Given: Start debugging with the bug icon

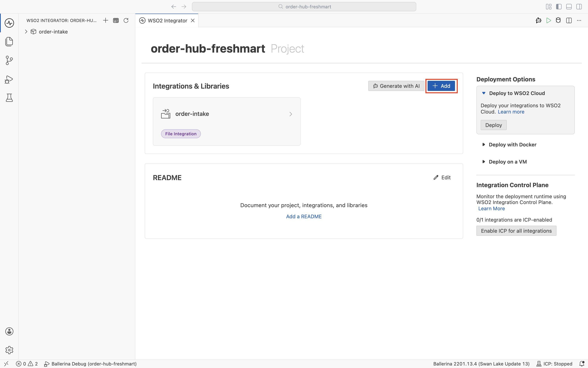Looking at the screenshot, I should point(558,20).
